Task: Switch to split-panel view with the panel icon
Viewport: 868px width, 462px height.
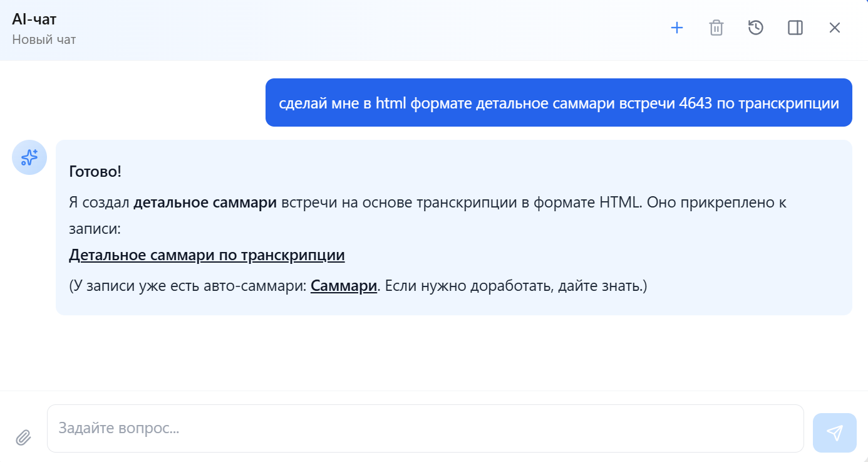Action: tap(795, 28)
